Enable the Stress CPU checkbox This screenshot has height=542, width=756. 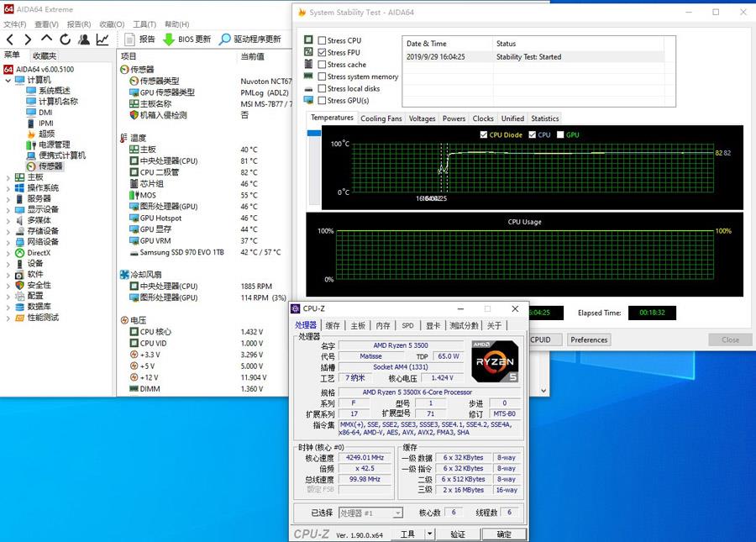[x=322, y=40]
